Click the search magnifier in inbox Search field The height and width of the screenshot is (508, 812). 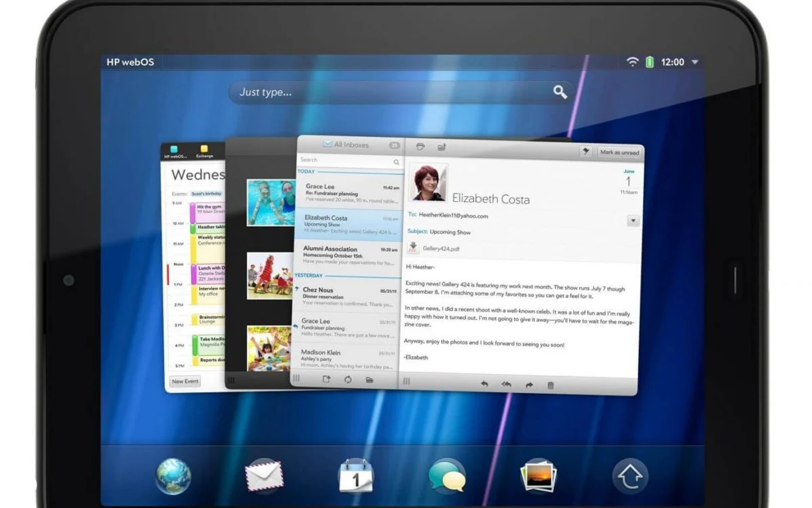pyautogui.click(x=397, y=163)
